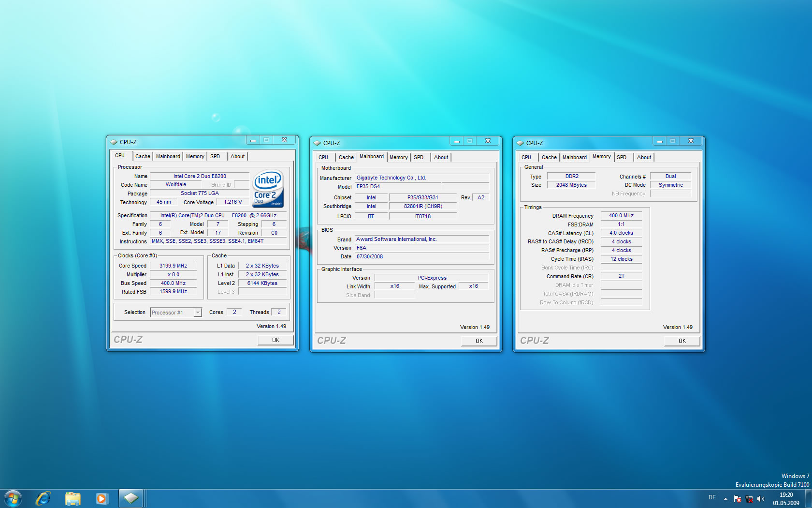Screen dimensions: 812x508
Task: Switch to Memory tab in left CPU-Z window
Action: pos(195,157)
